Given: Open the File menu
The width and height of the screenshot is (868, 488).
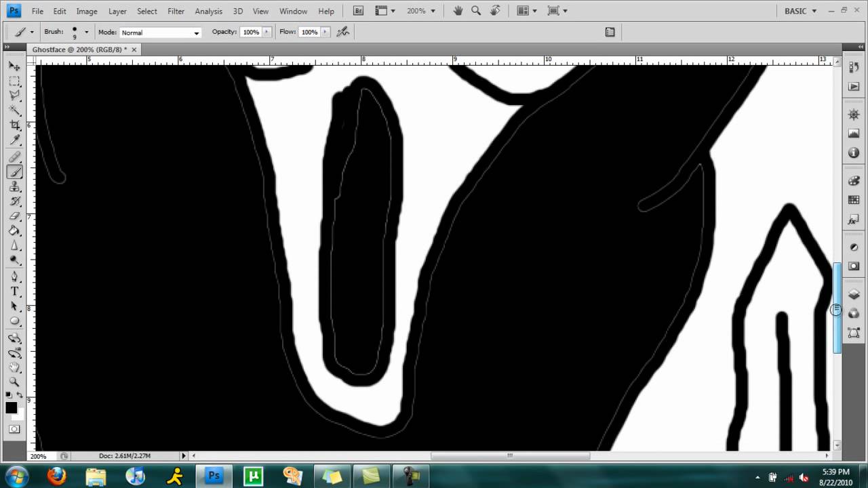Looking at the screenshot, I should (x=37, y=12).
